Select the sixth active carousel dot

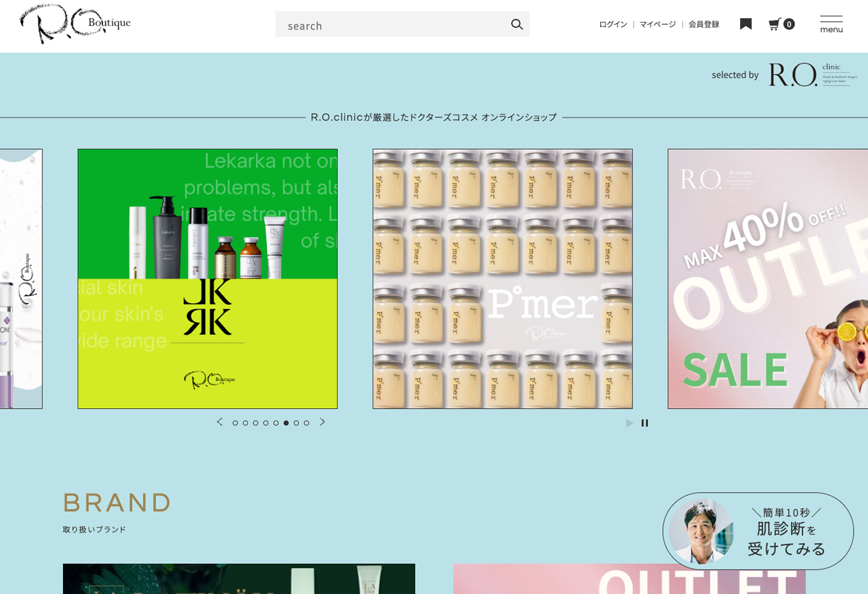pos(286,423)
